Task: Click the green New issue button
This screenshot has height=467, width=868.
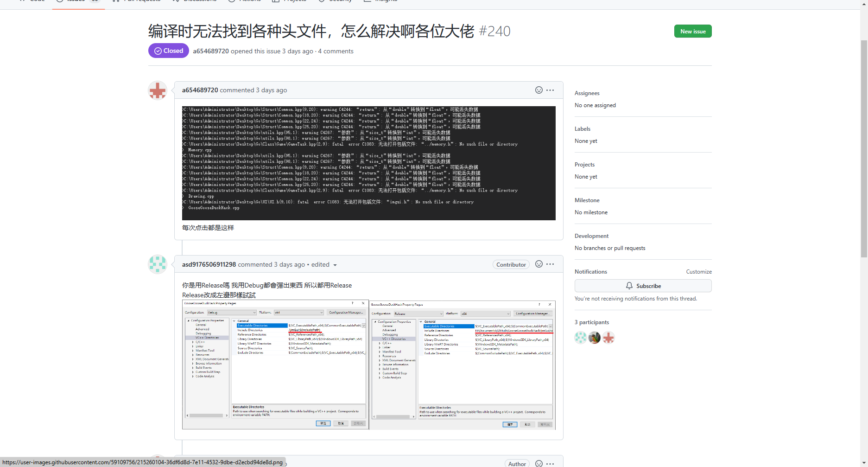Action: [x=693, y=31]
